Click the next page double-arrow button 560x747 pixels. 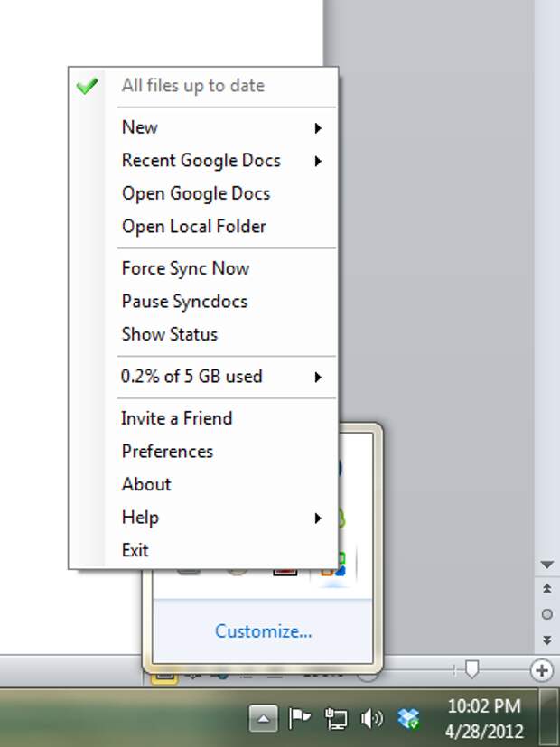(547, 640)
